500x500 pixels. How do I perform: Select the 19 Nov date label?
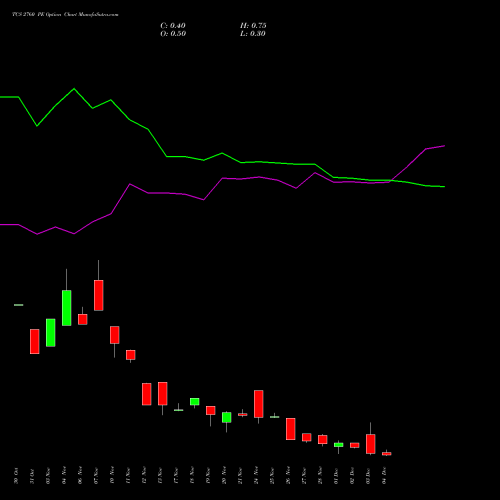(x=208, y=476)
